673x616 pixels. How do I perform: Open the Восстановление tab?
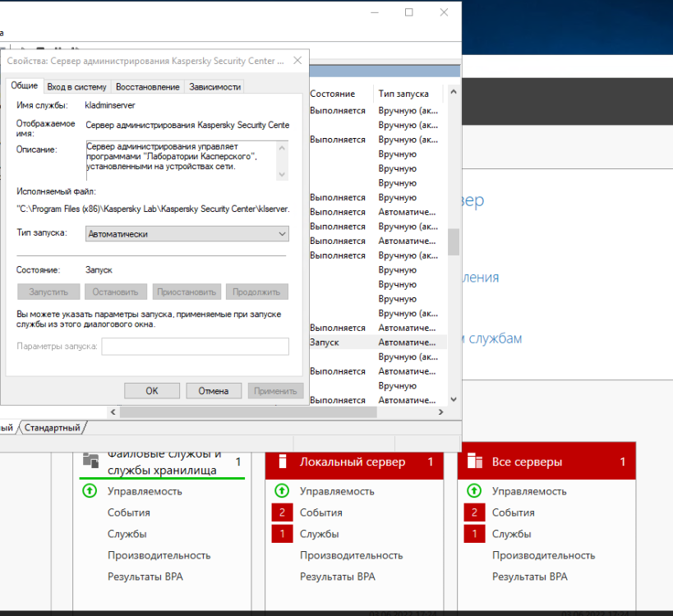tap(147, 87)
